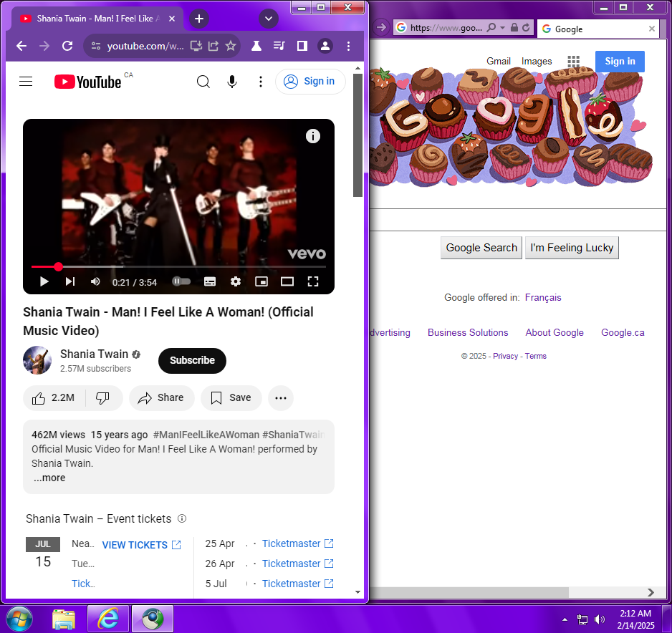Screen dimensions: 672x633
Task: Toggle the autoplay switch in player
Action: 181,281
